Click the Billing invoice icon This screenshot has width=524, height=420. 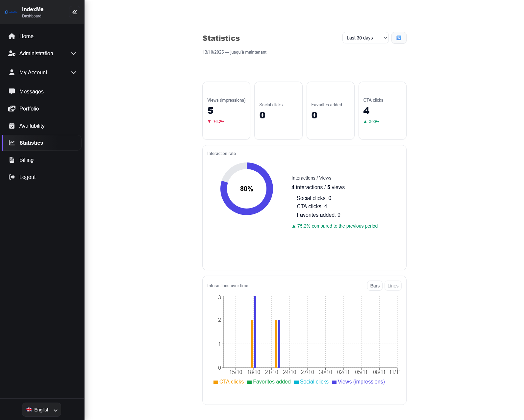12,160
